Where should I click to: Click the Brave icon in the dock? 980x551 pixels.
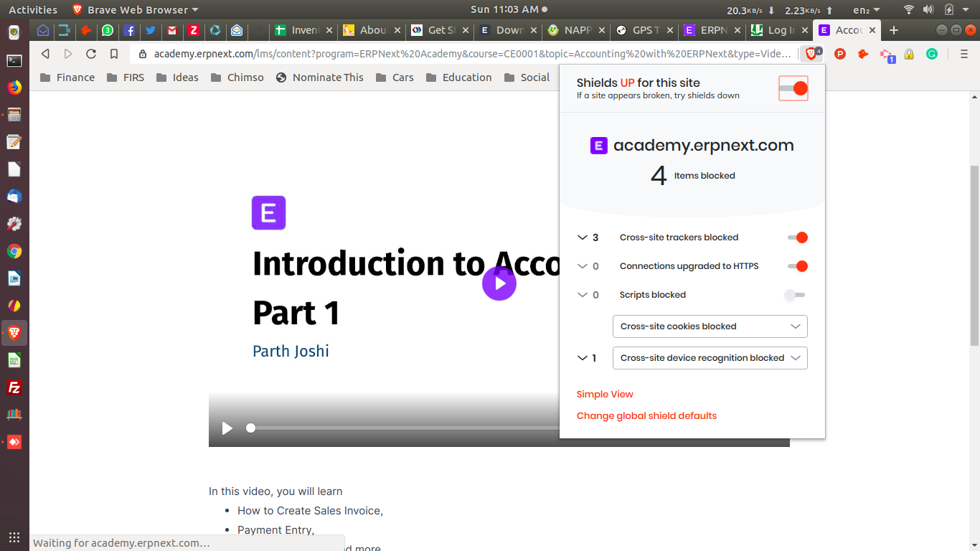click(x=14, y=333)
